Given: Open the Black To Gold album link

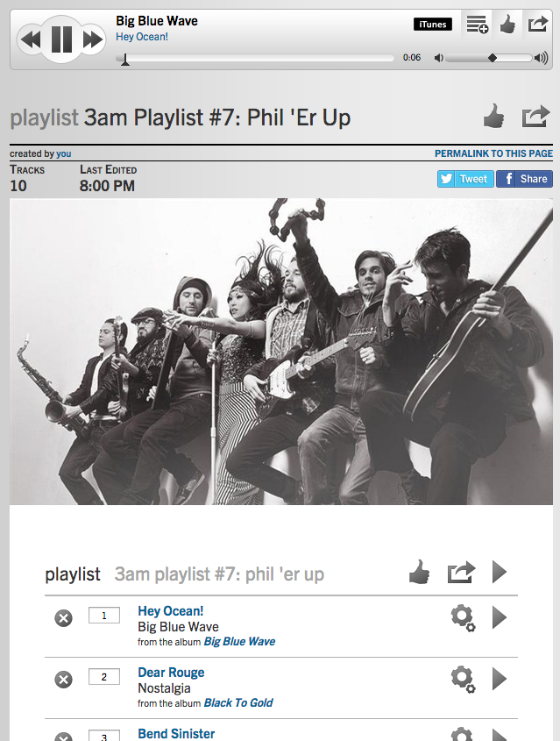Looking at the screenshot, I should point(238,703).
